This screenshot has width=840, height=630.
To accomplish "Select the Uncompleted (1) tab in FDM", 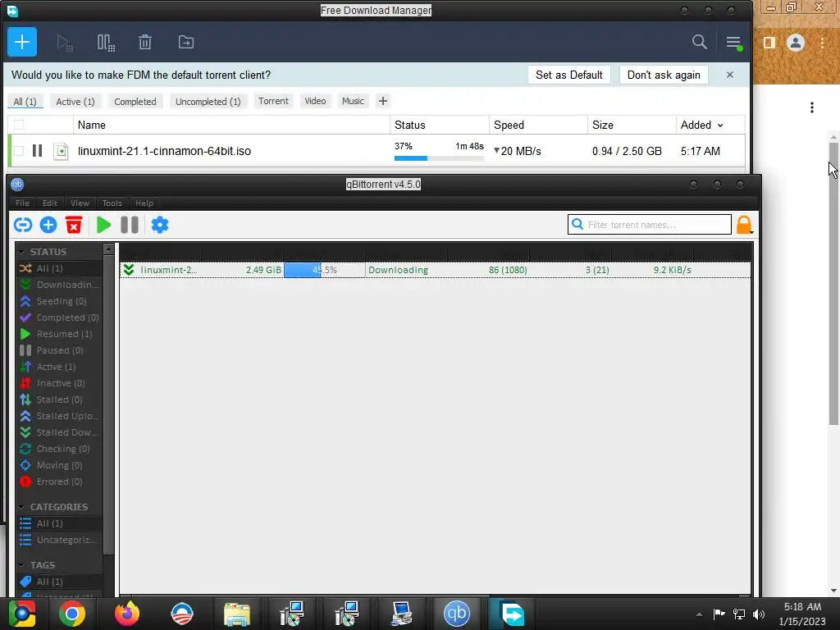I will 208,101.
